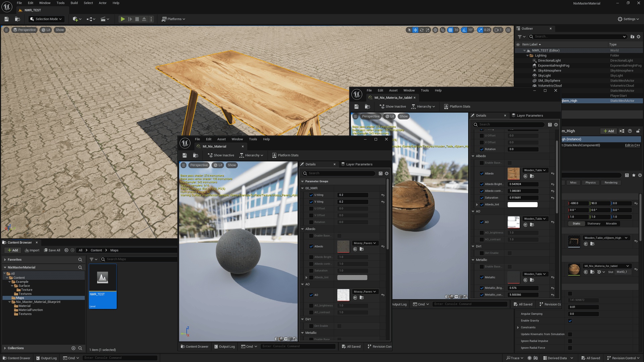Uncheck the U tiling parameter checkbox
This screenshot has height=362, width=644.
coord(311,195)
